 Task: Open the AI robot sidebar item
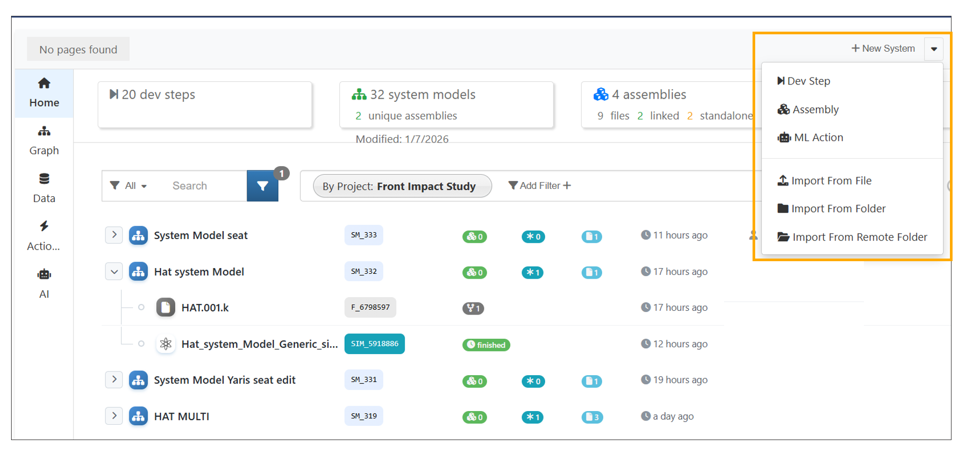point(44,283)
